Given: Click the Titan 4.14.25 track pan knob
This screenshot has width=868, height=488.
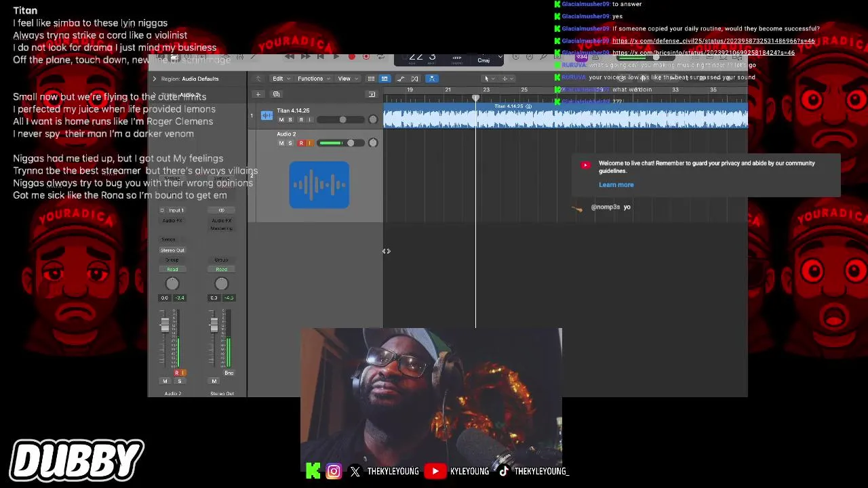Looking at the screenshot, I should coord(373,120).
